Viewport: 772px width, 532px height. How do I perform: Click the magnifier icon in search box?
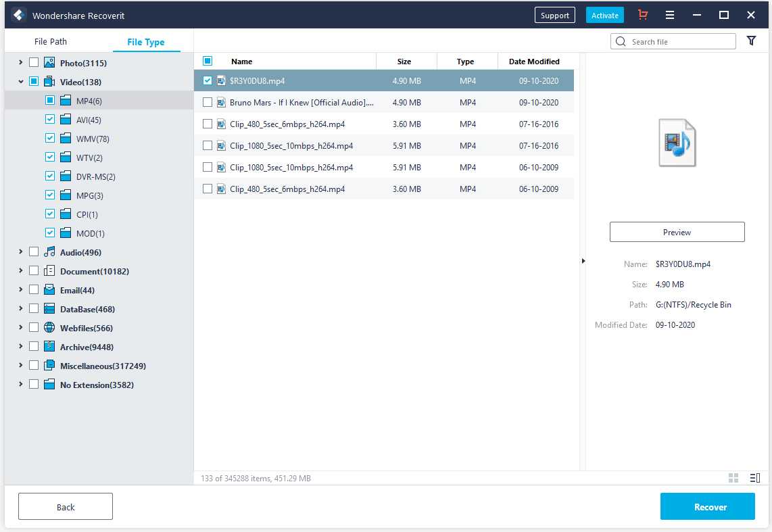click(x=621, y=41)
